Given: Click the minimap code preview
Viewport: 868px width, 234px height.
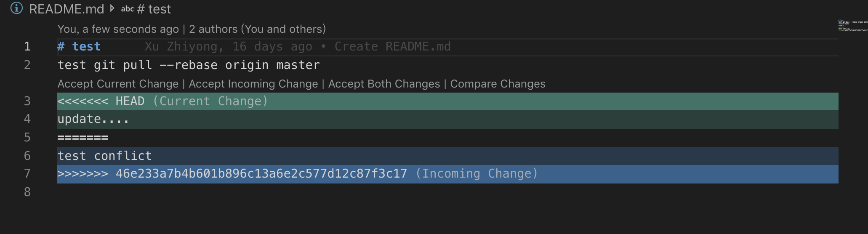Looking at the screenshot, I should point(852,26).
